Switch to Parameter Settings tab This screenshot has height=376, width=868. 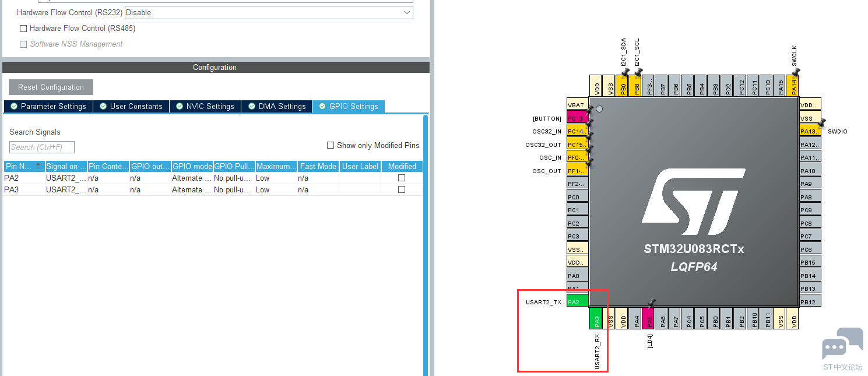click(48, 106)
